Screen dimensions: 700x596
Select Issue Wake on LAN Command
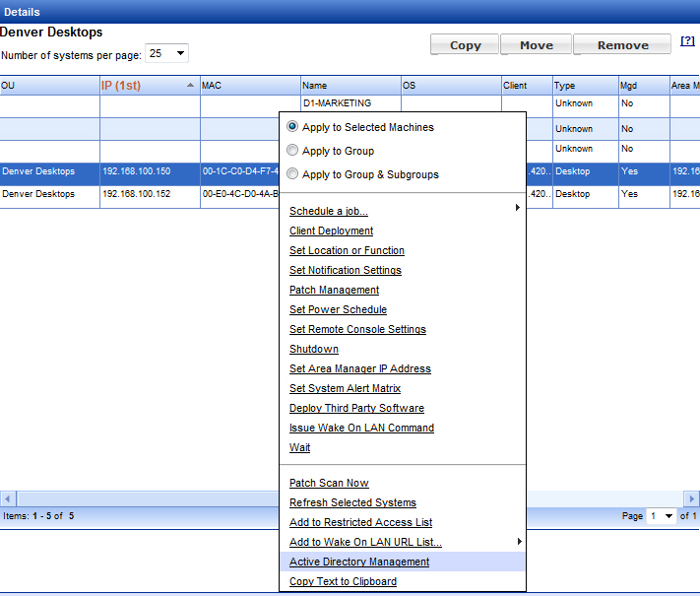pyautogui.click(x=361, y=428)
